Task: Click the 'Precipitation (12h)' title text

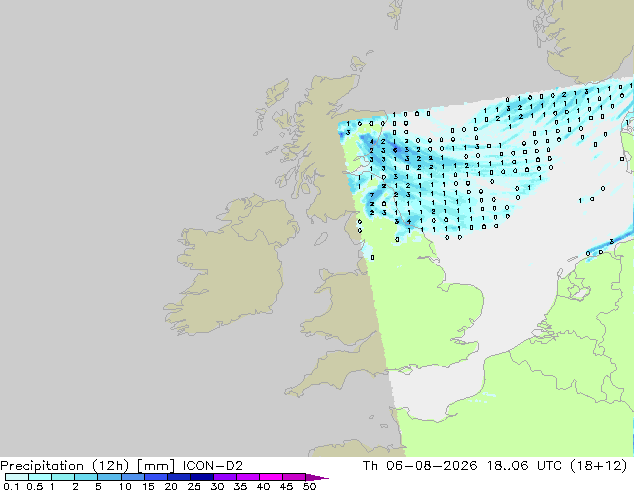Action: coord(65,466)
